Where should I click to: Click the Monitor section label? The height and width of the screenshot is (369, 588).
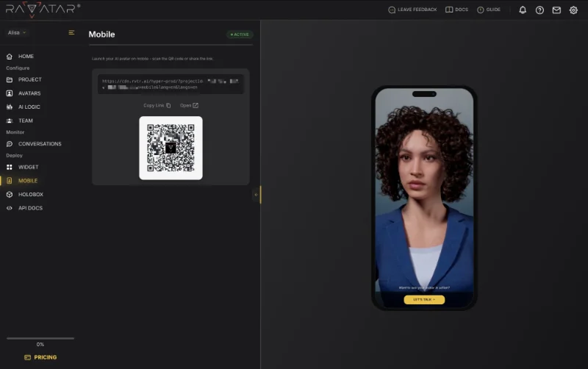tap(15, 132)
